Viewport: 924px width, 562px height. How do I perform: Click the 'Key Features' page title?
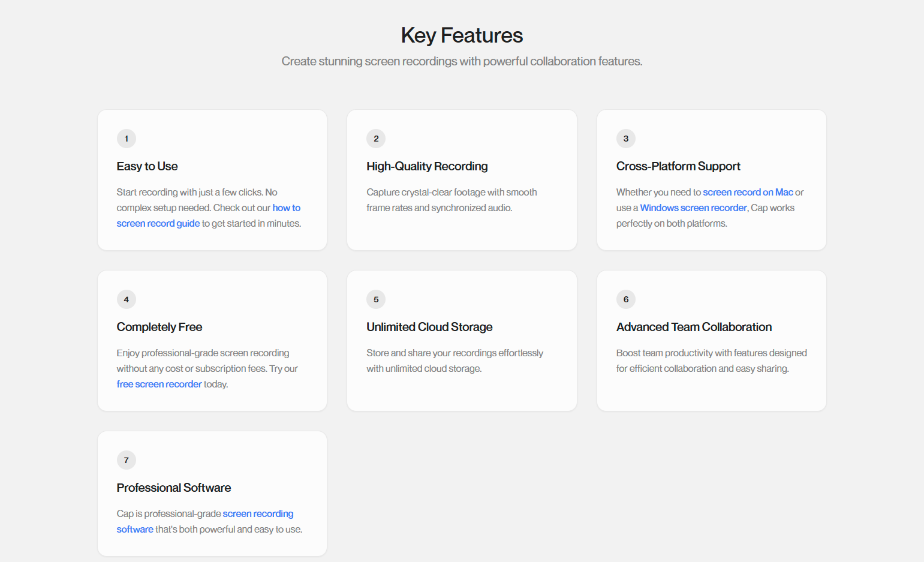point(462,35)
